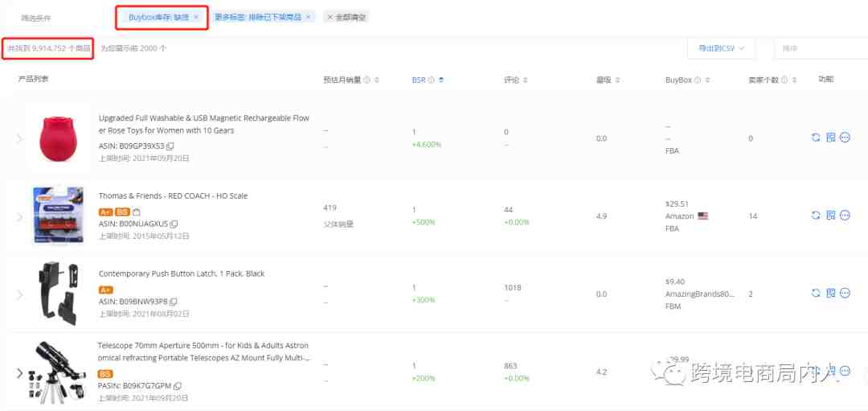
Task: Sort by 卖家个数 column
Action: (x=794, y=80)
